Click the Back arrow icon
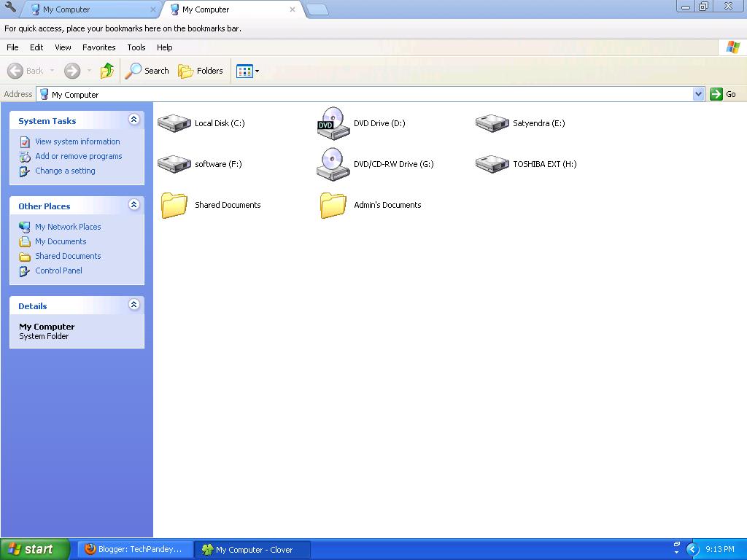The height and width of the screenshot is (560, 747). pos(15,71)
